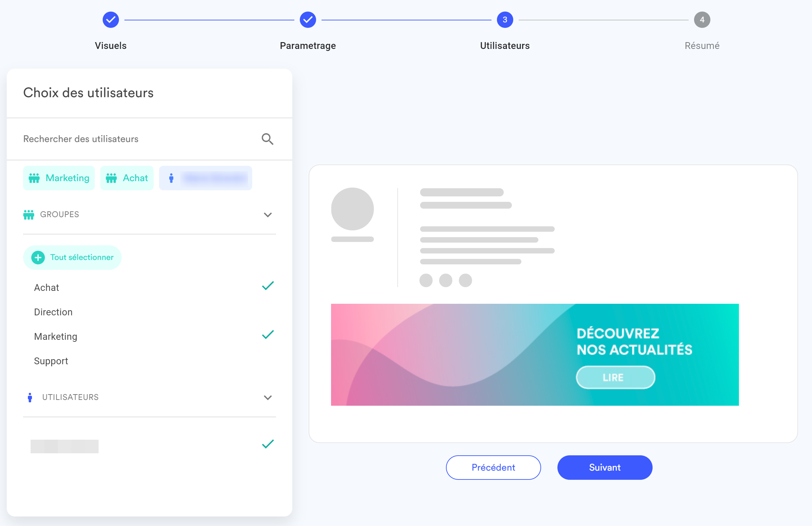Deselect the Achat group checkmark
The image size is (812, 526).
click(268, 286)
